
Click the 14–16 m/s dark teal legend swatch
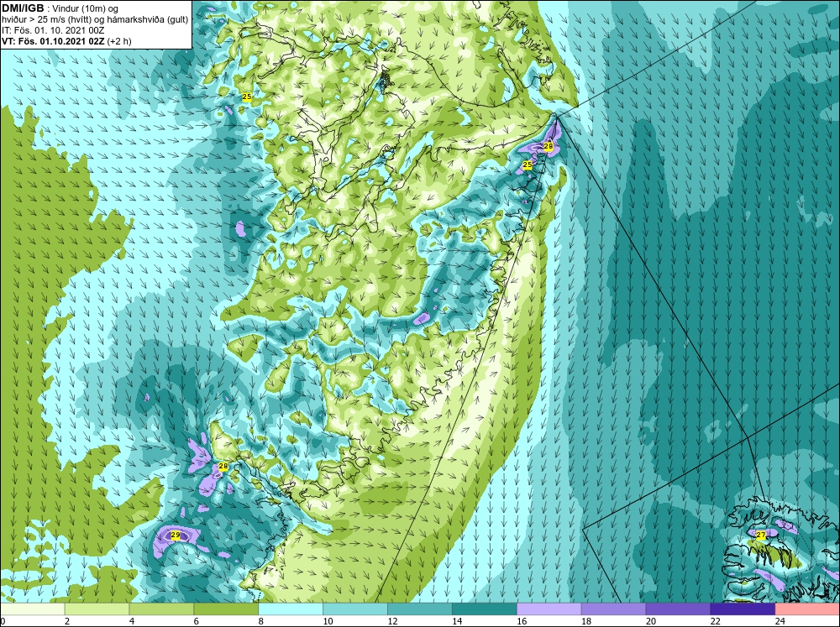pos(485,609)
